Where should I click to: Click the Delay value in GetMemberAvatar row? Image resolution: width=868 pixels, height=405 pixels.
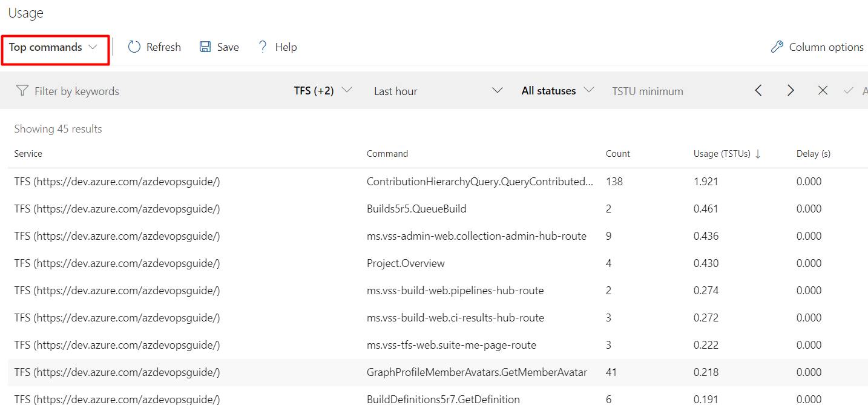pos(809,372)
